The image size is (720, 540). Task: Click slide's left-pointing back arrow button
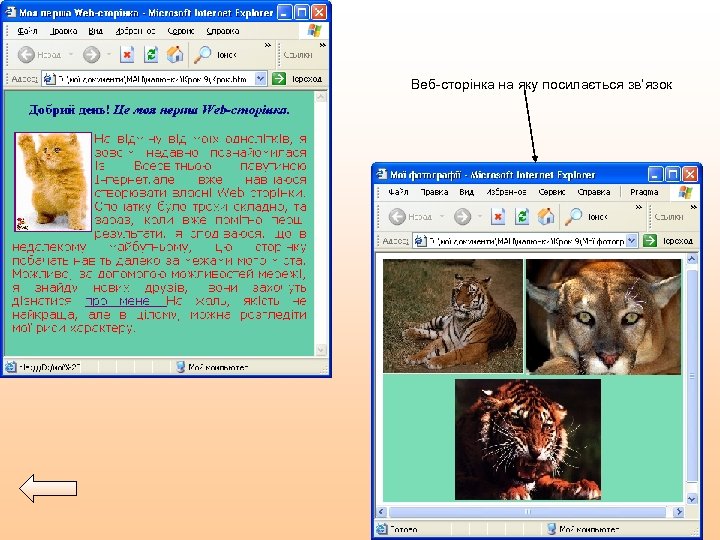[x=48, y=488]
